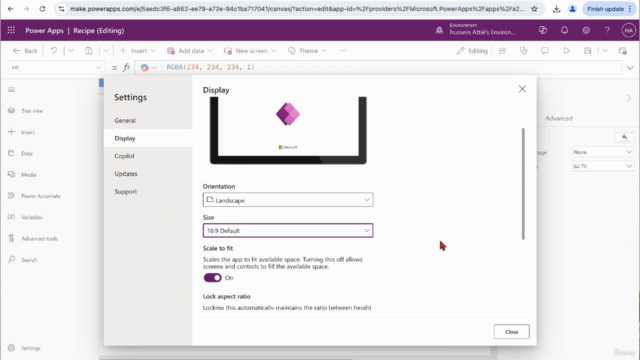The height and width of the screenshot is (360, 640).
Task: Open the more commands ellipsis
Action: [343, 51]
